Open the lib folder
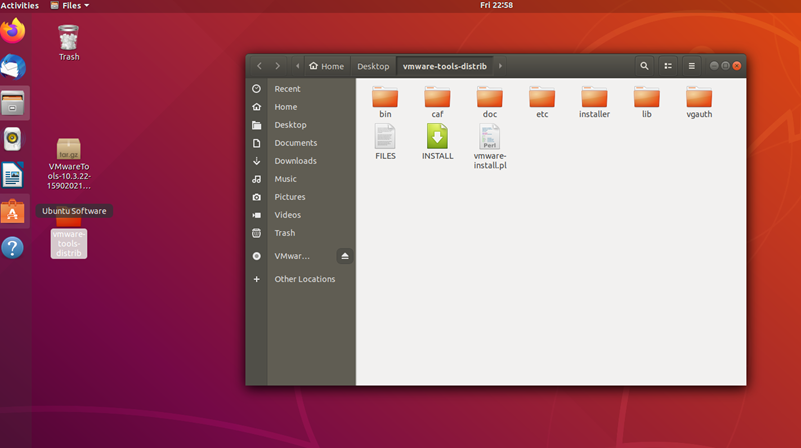 coord(647,102)
